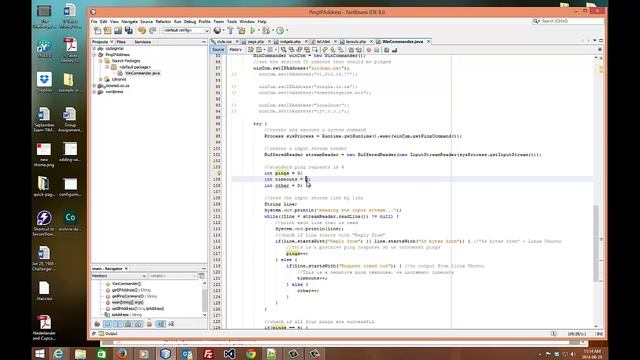
Task: Expand the wordpress project node
Action: point(94,92)
